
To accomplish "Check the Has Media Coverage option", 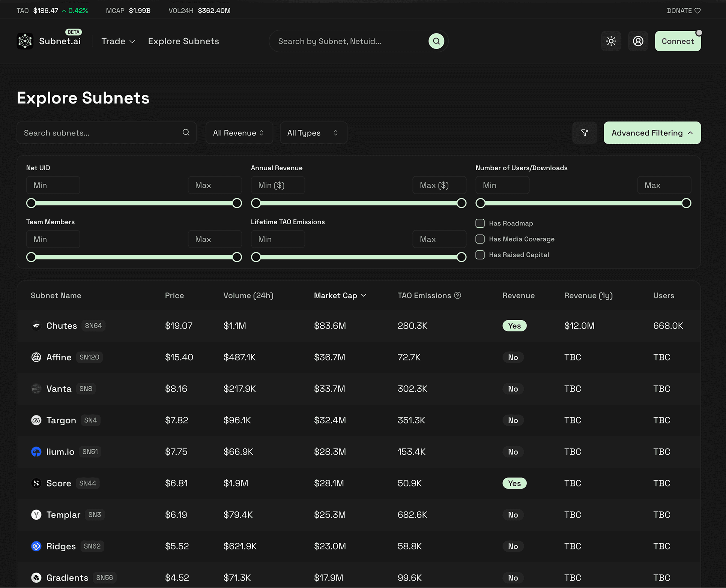I will coord(480,239).
